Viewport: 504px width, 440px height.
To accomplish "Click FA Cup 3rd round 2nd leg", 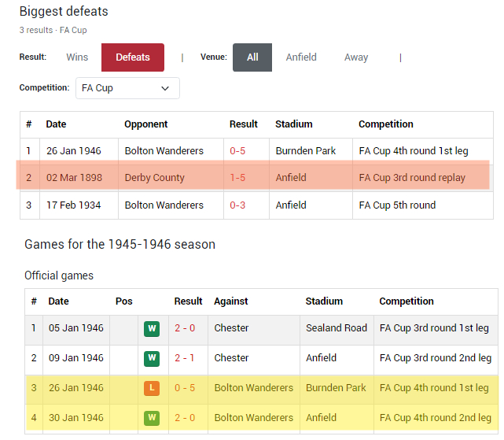I will click(436, 357).
